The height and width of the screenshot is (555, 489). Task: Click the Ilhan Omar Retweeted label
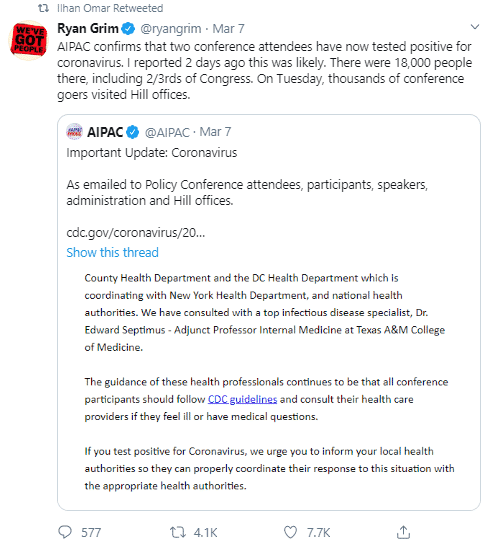[x=110, y=8]
